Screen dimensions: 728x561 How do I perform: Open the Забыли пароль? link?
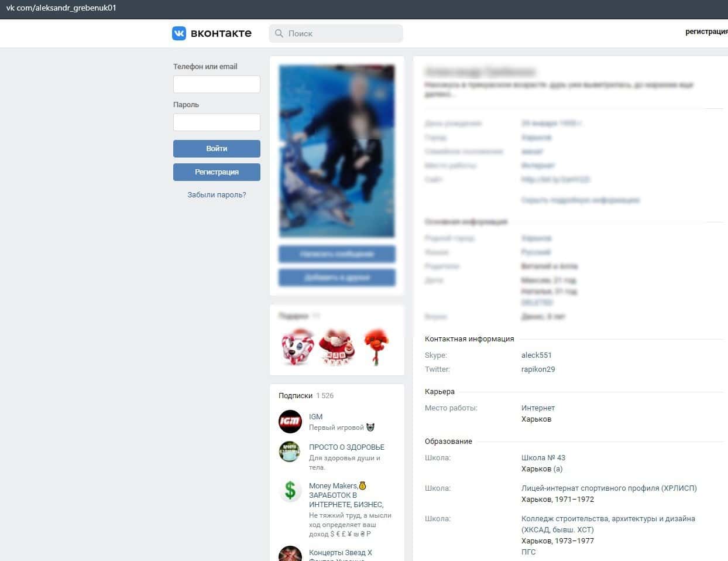click(x=217, y=195)
